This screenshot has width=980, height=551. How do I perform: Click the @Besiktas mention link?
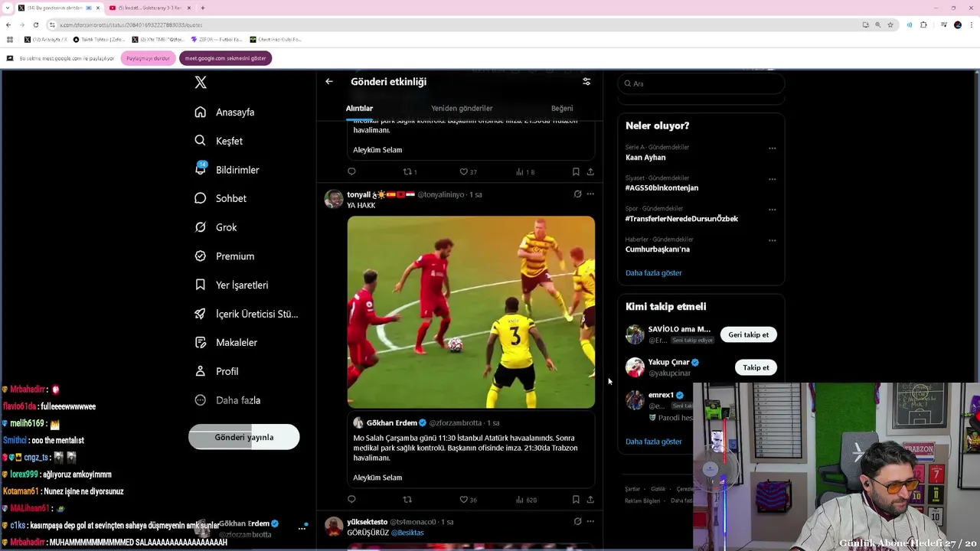point(407,533)
